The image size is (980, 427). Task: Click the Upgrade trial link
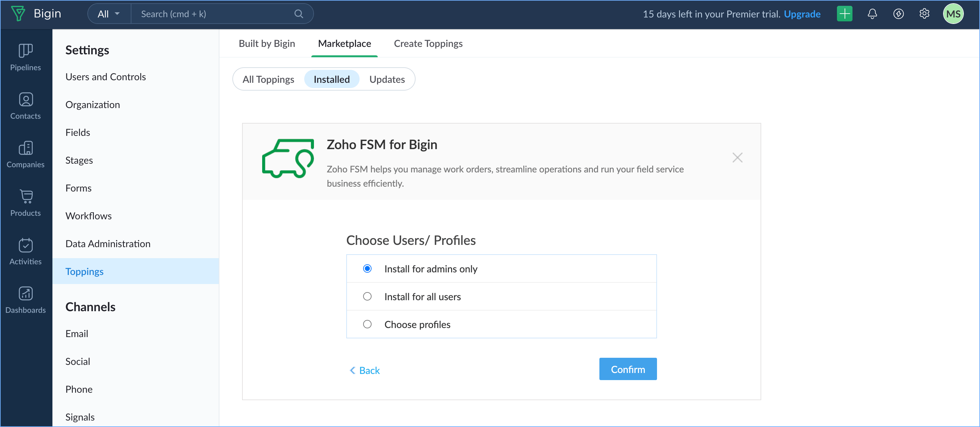click(802, 14)
